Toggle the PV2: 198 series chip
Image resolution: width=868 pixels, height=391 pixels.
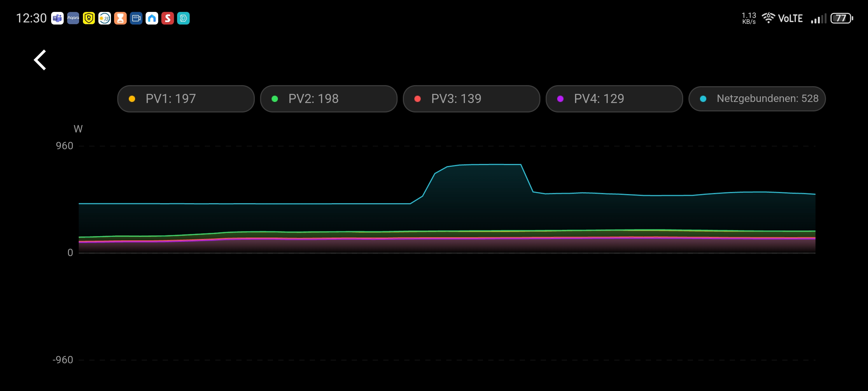[329, 99]
